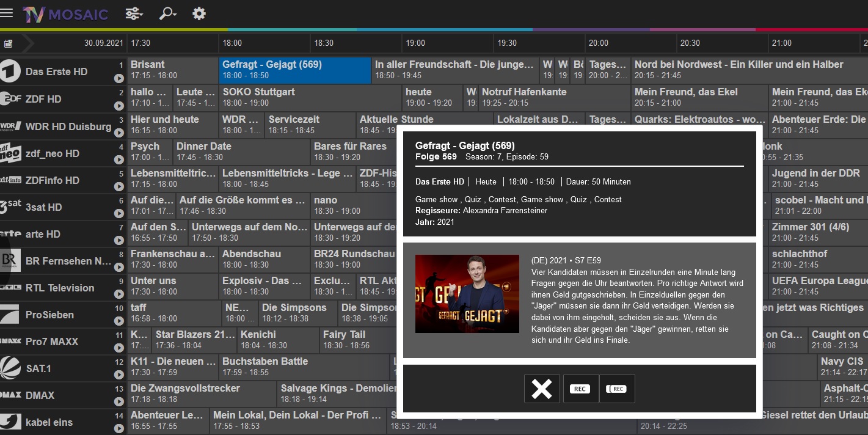Screen dimensions: 868x435
Task: Open the hamburger main menu
Action: coord(7,13)
